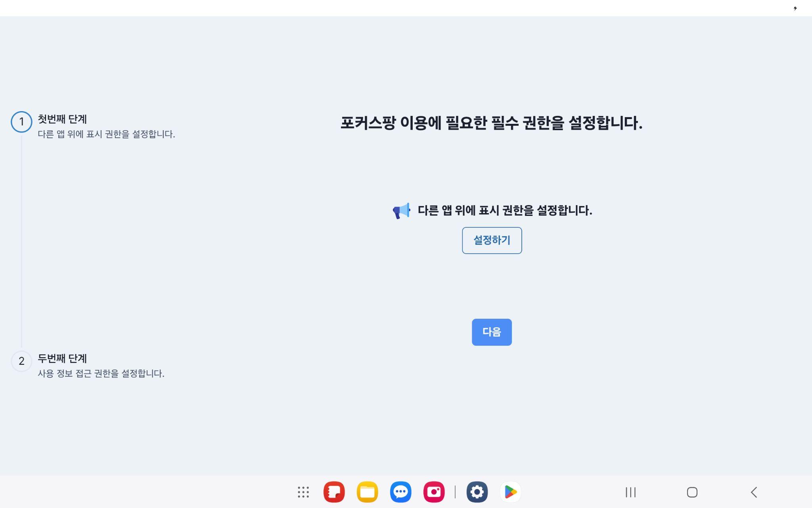The width and height of the screenshot is (812, 508).
Task: Select the step 2 circle indicator
Action: point(21,361)
